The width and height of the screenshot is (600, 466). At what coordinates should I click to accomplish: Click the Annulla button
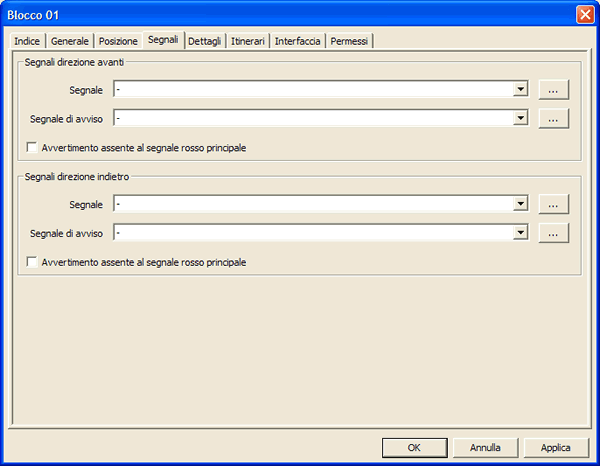click(x=485, y=447)
